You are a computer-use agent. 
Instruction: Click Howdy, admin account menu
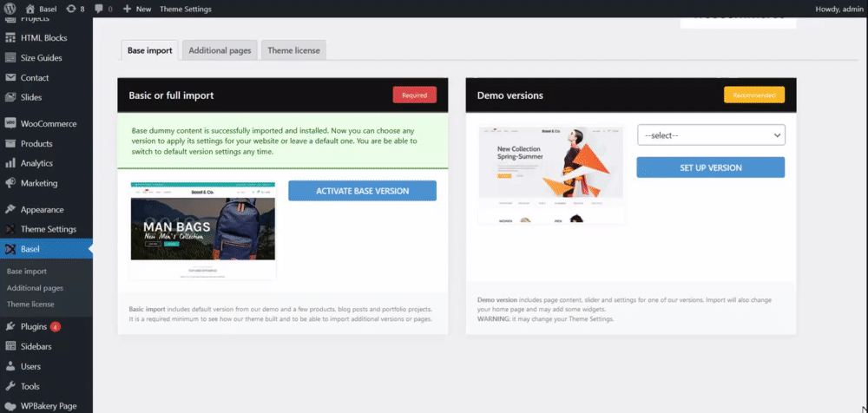click(839, 9)
